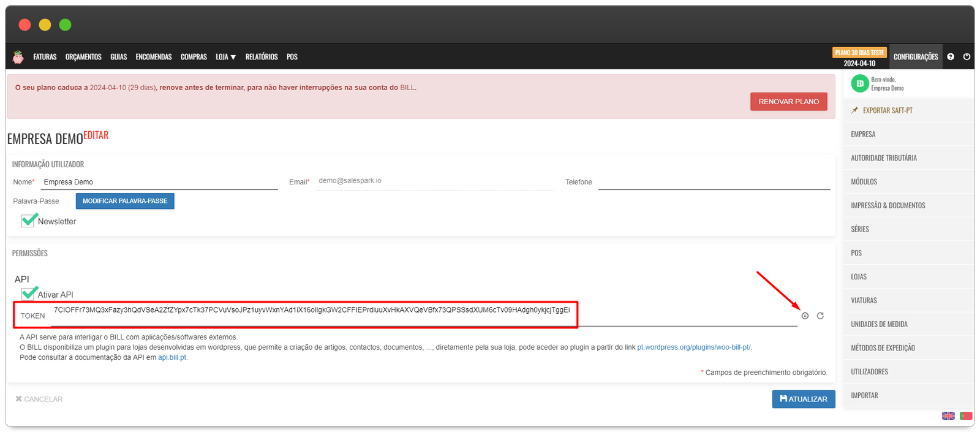Click the Atualizar save button
Image resolution: width=980 pixels, height=432 pixels.
803,399
